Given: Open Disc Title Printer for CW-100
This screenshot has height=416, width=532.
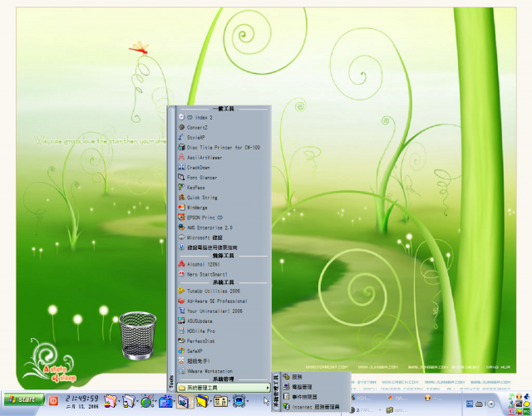Looking at the screenshot, I should 224,148.
